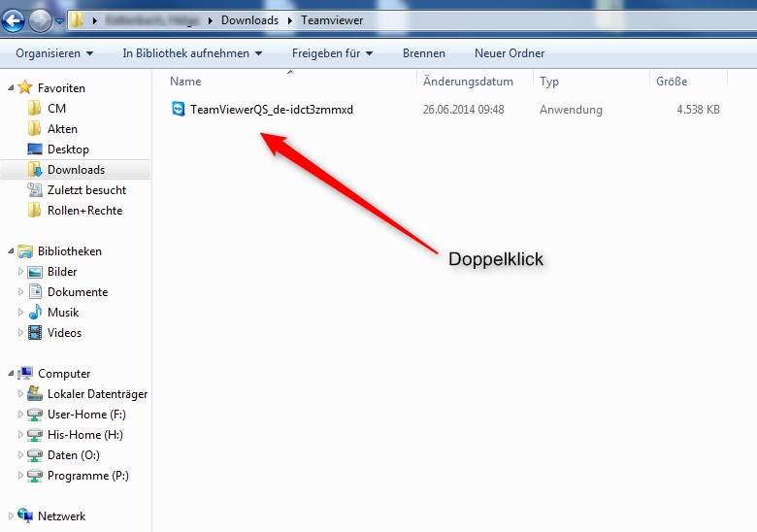Viewport: 757px width, 532px height.
Task: Expand the Daten (O:) drive
Action: (x=20, y=454)
